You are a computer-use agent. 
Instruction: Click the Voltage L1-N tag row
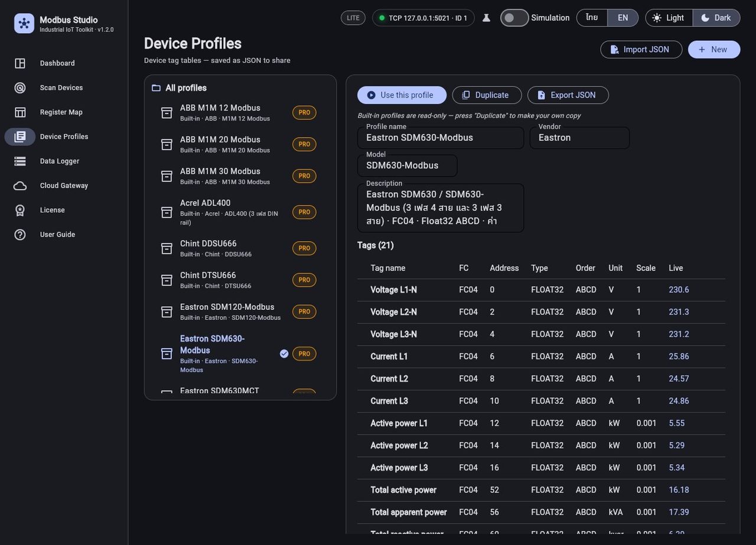tap(541, 290)
